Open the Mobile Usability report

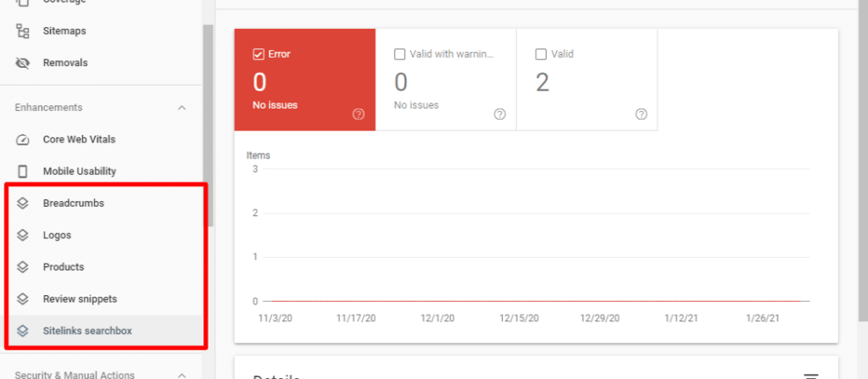pos(101,171)
